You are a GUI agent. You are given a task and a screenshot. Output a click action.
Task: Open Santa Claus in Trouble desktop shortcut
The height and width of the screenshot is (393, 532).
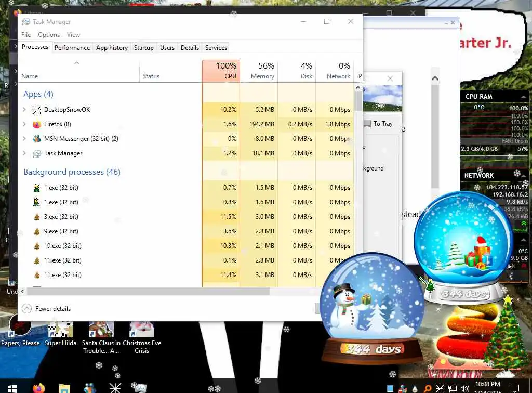point(101,338)
